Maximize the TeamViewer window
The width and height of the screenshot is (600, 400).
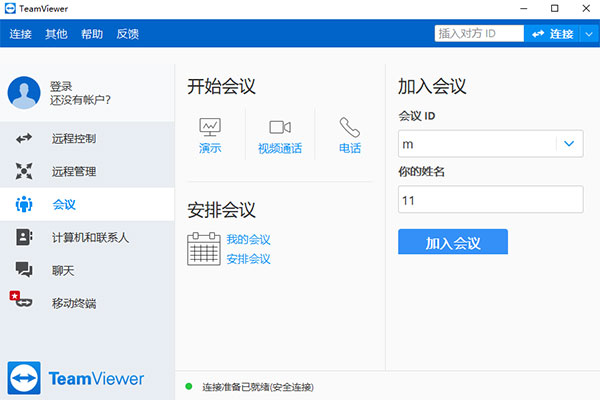(x=554, y=8)
